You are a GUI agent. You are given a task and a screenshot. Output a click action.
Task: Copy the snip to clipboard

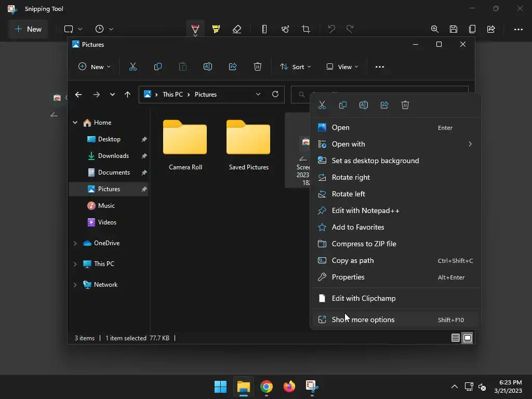tap(472, 29)
